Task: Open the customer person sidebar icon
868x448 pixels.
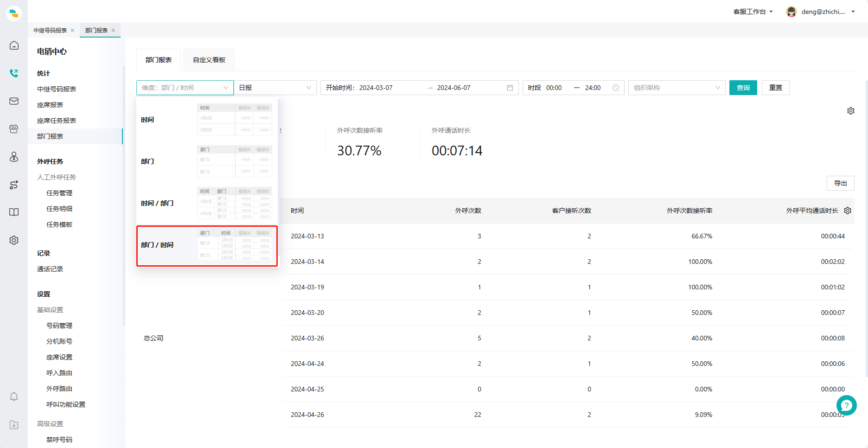Action: (x=14, y=157)
